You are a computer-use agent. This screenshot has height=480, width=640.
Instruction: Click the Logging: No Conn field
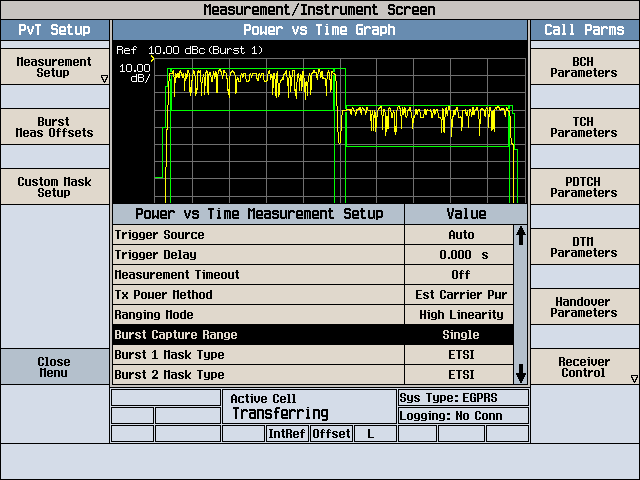point(463,416)
